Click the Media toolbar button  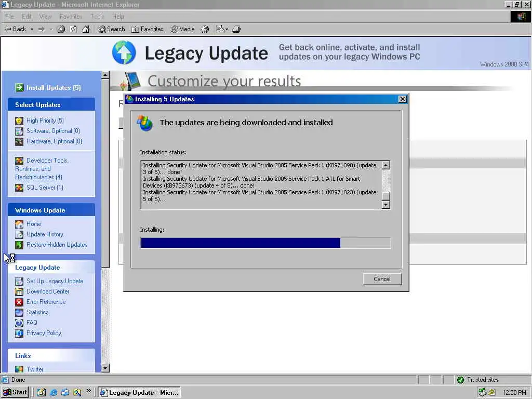pos(182,29)
